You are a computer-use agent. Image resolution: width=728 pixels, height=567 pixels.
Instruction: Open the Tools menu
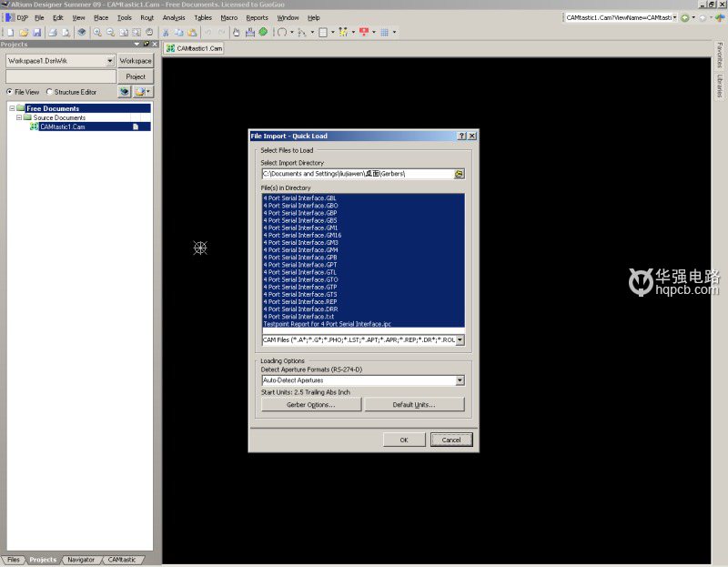[124, 17]
